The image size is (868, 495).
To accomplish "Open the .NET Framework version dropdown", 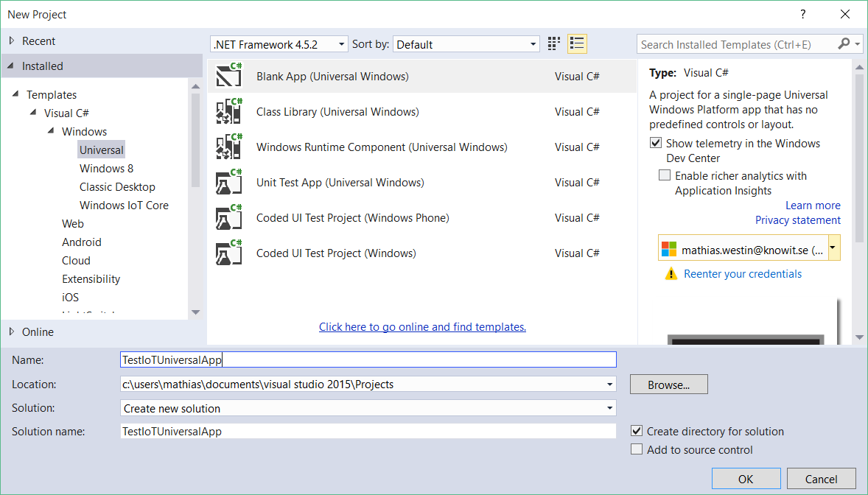I will (342, 44).
